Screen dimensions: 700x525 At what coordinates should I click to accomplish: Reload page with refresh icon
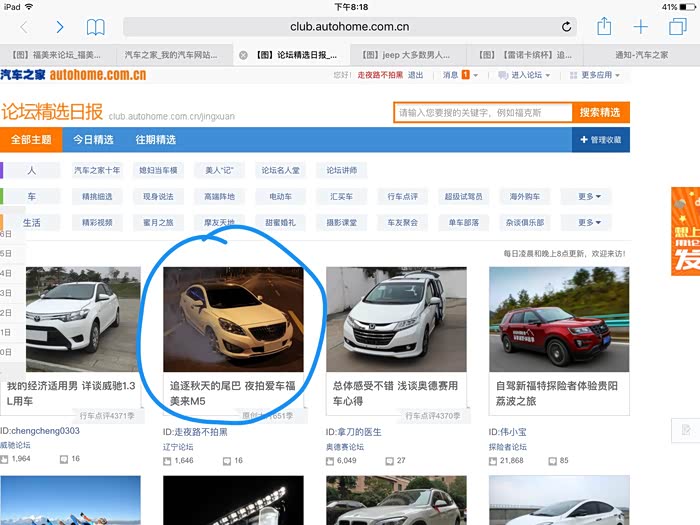click(567, 27)
